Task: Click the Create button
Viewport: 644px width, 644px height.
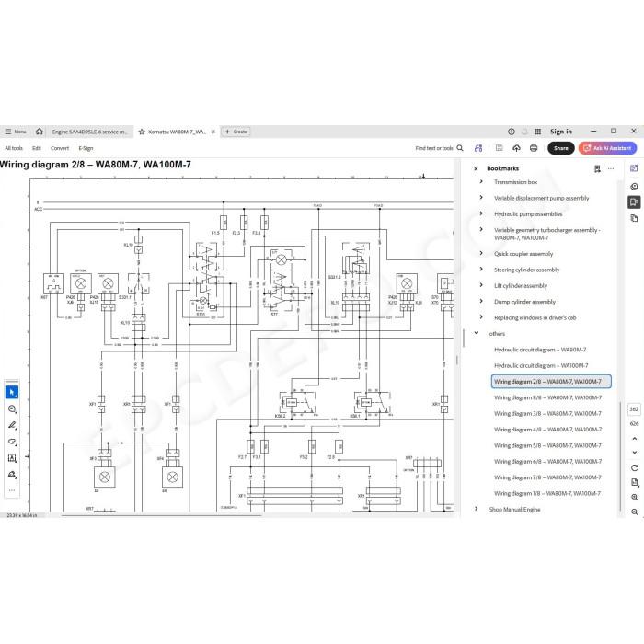Action: point(236,132)
